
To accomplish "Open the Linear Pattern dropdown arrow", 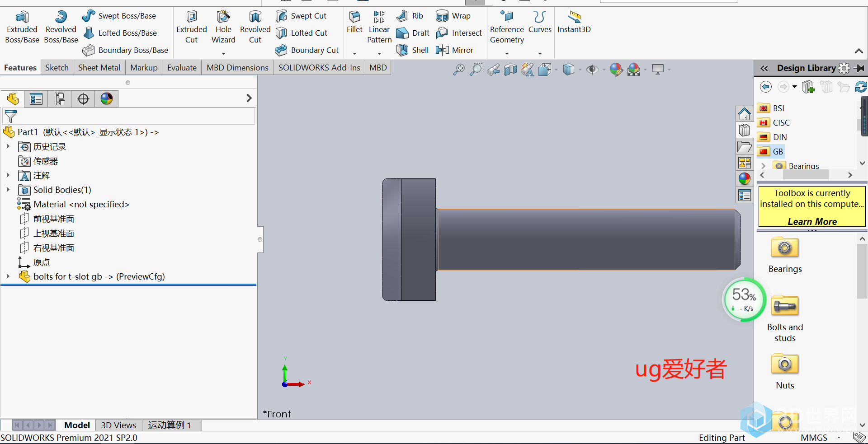I will pyautogui.click(x=379, y=54).
